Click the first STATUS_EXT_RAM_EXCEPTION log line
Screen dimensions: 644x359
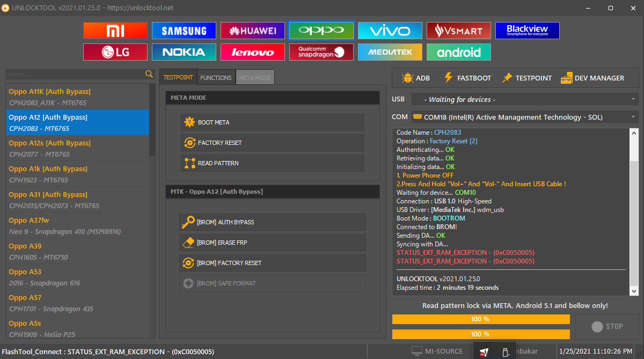(x=465, y=253)
